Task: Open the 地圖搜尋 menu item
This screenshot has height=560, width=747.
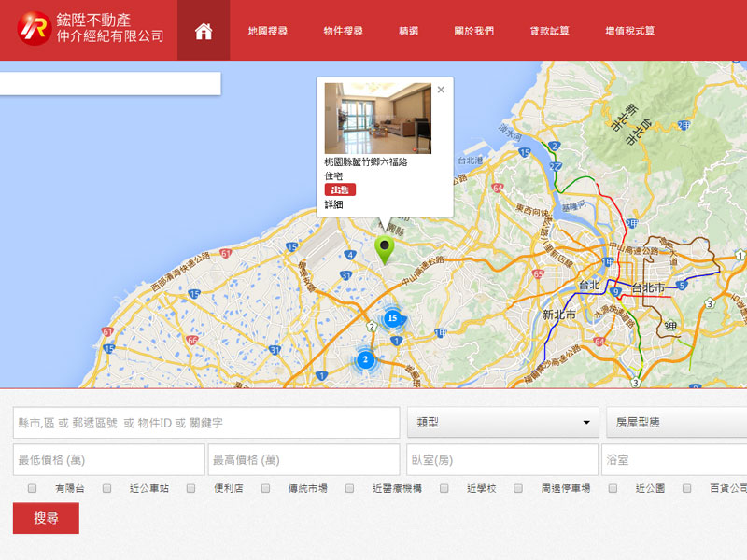Action: click(268, 31)
